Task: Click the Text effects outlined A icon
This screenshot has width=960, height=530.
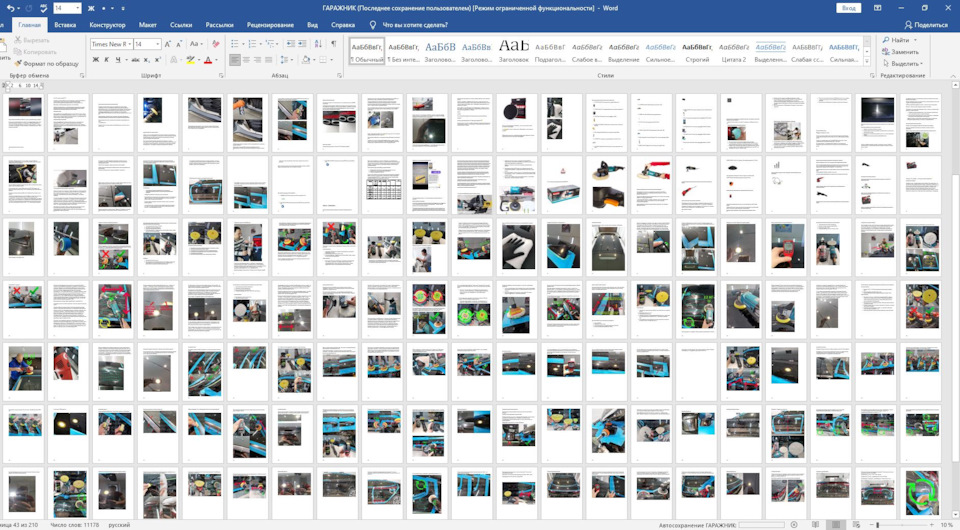Action: coord(174,60)
